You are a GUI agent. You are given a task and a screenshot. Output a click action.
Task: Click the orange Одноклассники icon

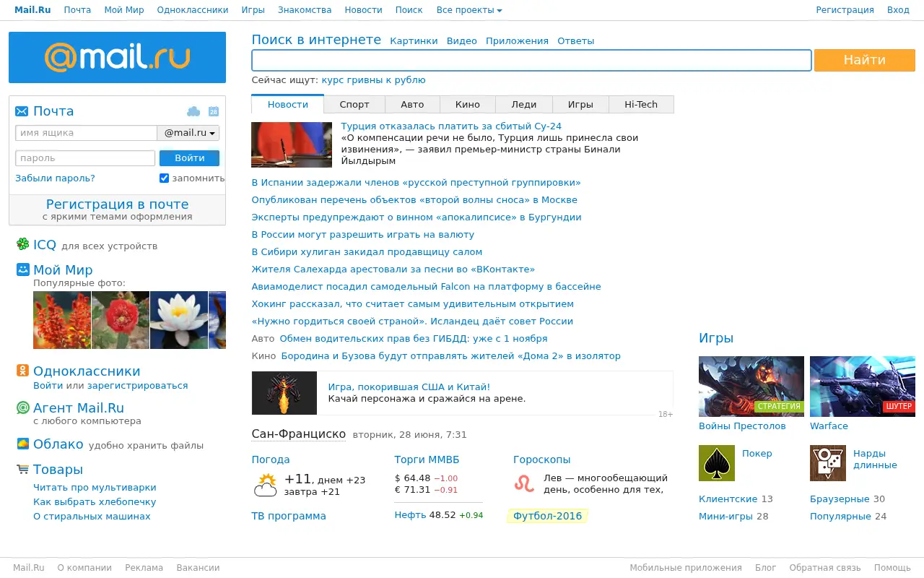click(23, 371)
